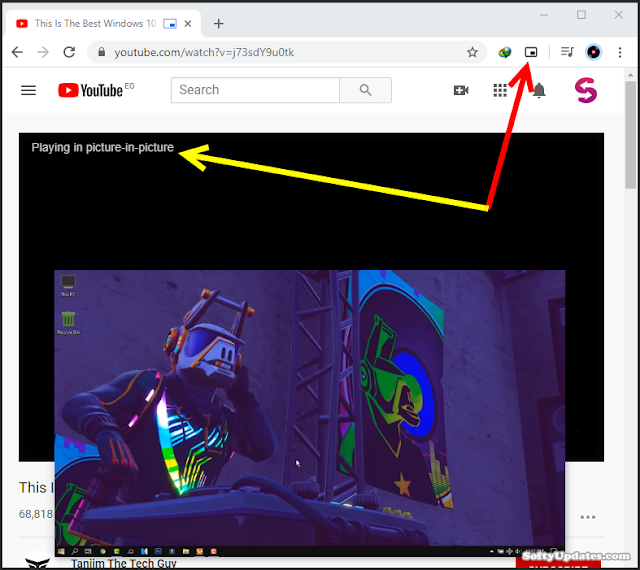Open the Chrome profile avatar

593,52
